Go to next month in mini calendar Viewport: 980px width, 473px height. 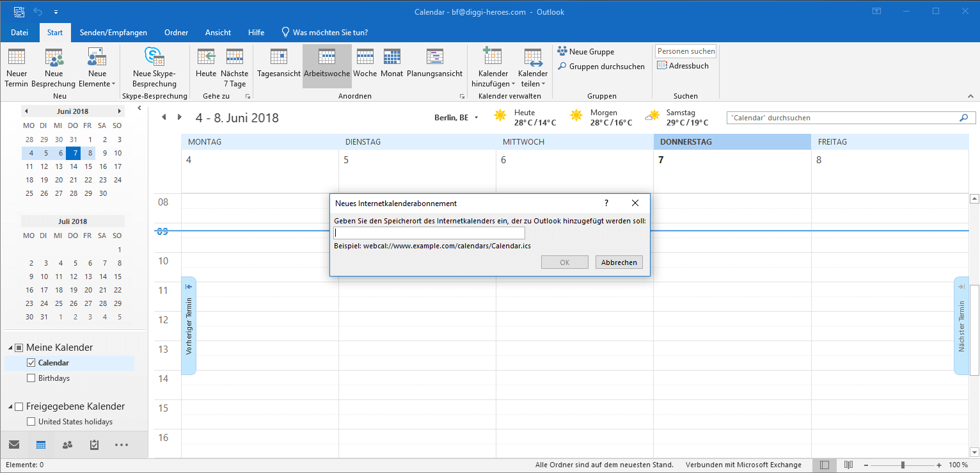119,111
